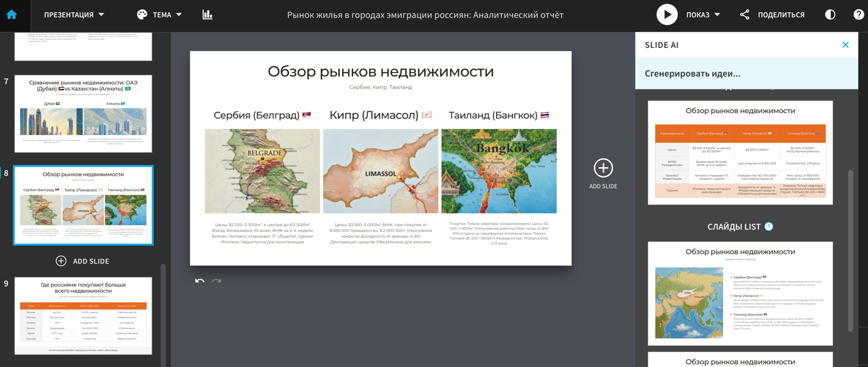The height and width of the screenshot is (367, 868).
Task: Expand the ПОКАЗ dropdown arrow
Action: (717, 15)
